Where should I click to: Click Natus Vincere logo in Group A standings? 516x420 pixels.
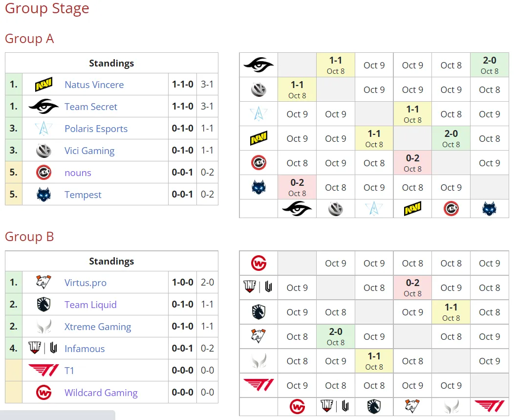(x=44, y=84)
